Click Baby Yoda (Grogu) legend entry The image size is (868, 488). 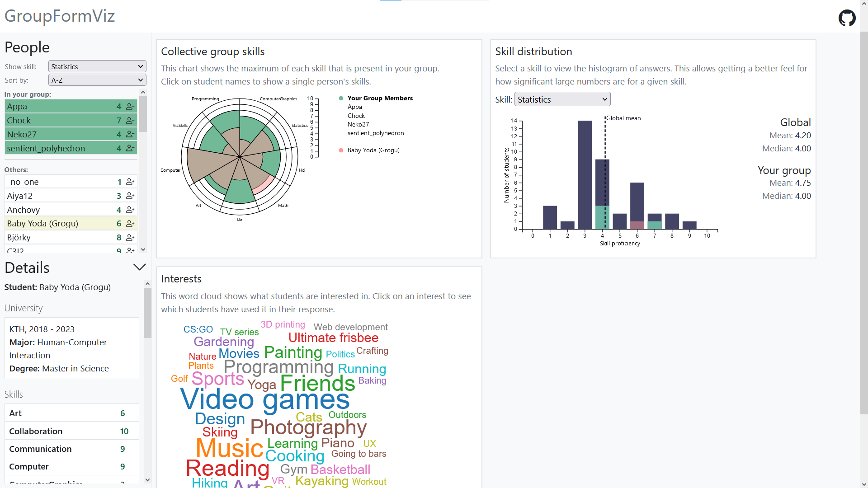pos(373,150)
